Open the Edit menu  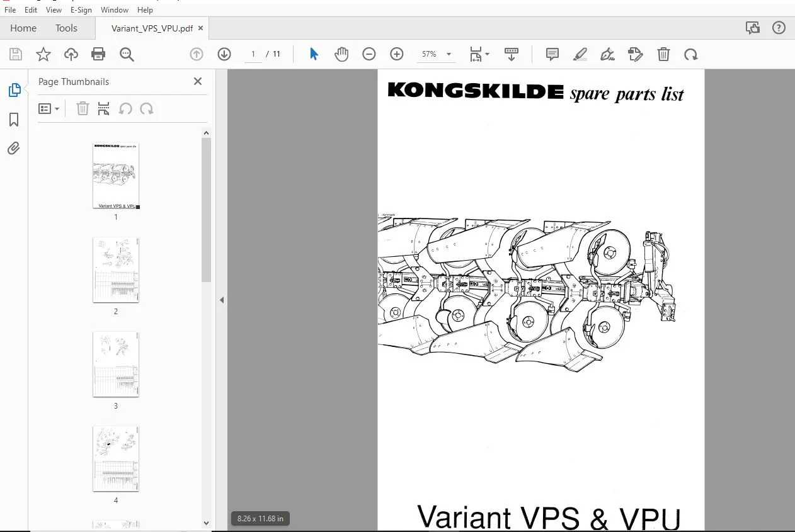coord(30,10)
